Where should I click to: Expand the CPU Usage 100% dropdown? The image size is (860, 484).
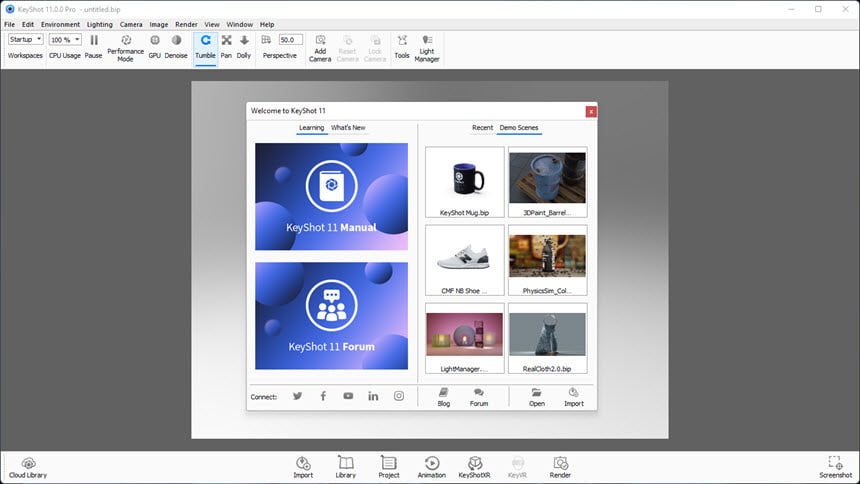65,40
